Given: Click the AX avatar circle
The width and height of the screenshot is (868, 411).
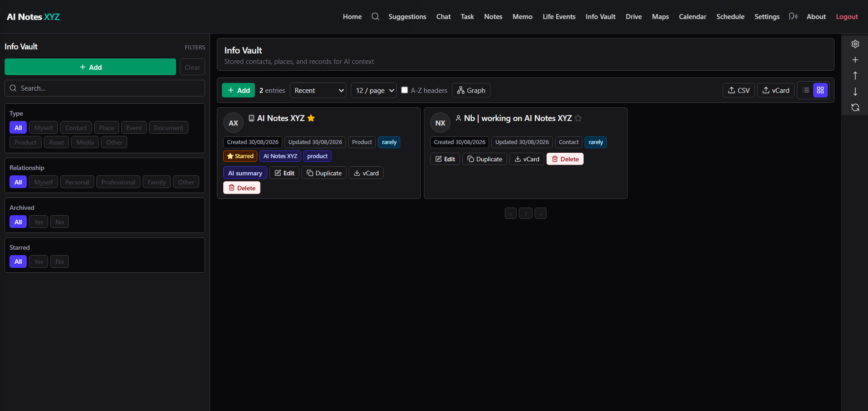Looking at the screenshot, I should [x=234, y=123].
